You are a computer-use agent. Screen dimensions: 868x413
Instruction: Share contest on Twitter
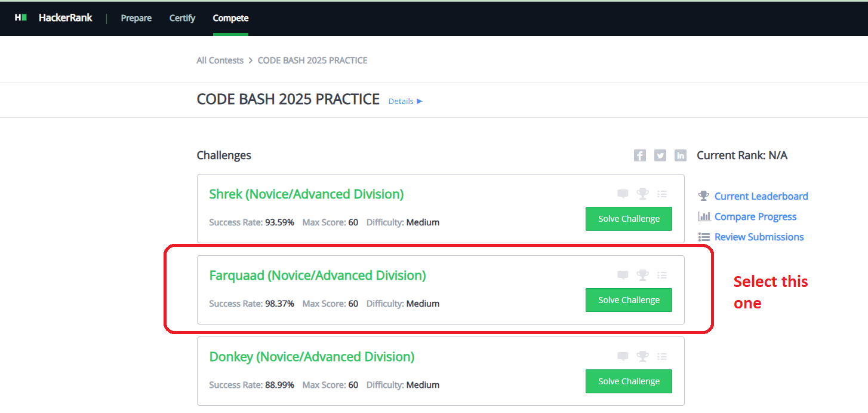(660, 155)
